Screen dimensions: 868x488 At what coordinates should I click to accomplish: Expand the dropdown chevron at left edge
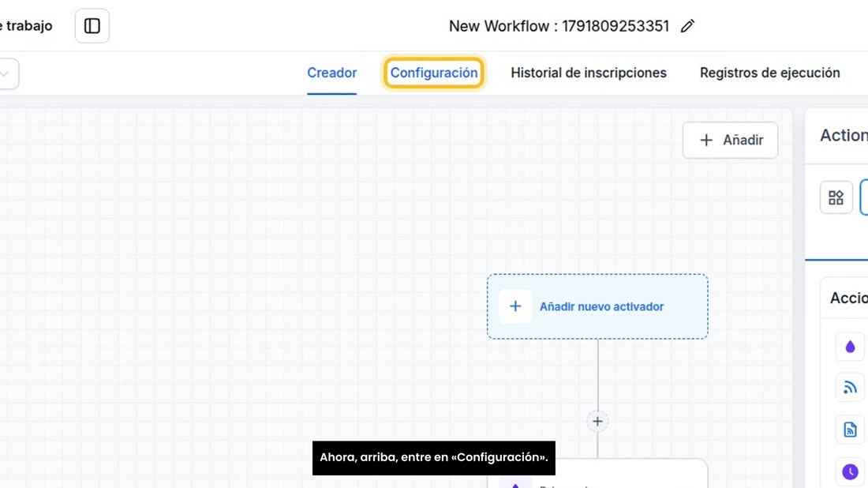pos(5,73)
